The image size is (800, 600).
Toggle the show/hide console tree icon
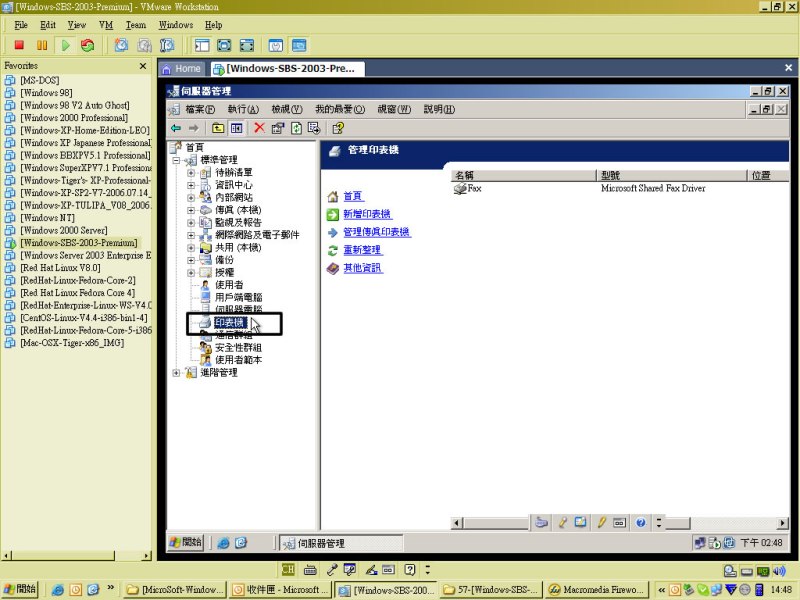236,128
